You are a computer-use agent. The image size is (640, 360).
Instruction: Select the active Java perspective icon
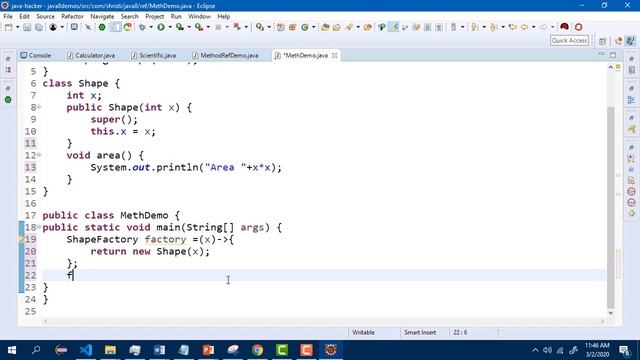click(630, 41)
